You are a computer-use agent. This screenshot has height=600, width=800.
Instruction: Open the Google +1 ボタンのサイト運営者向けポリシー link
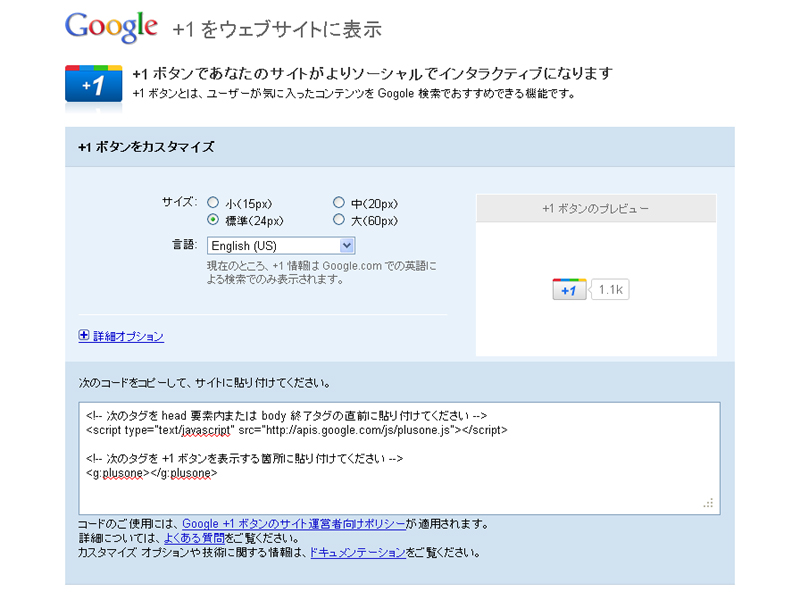tap(294, 523)
